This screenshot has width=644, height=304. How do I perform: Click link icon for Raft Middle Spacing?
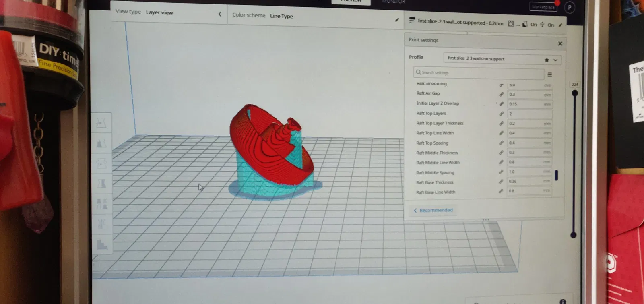pyautogui.click(x=501, y=172)
